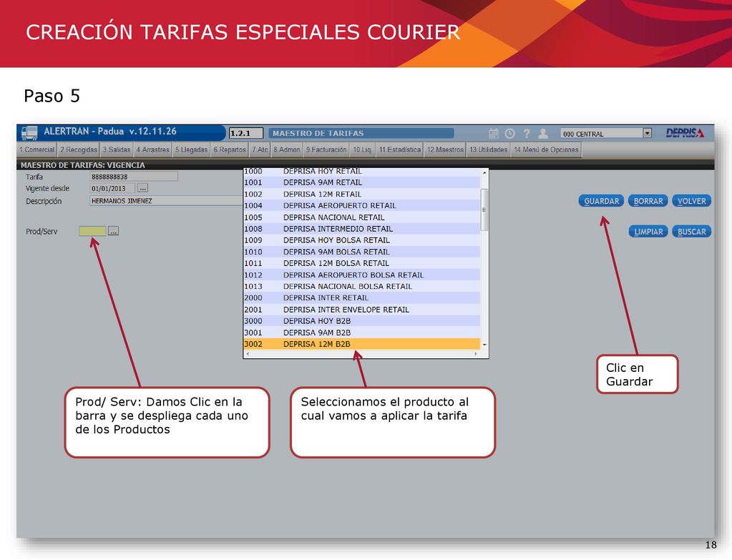Select 1013 DEPRISA NACIONAL BOLSA RETAIL

362,286
